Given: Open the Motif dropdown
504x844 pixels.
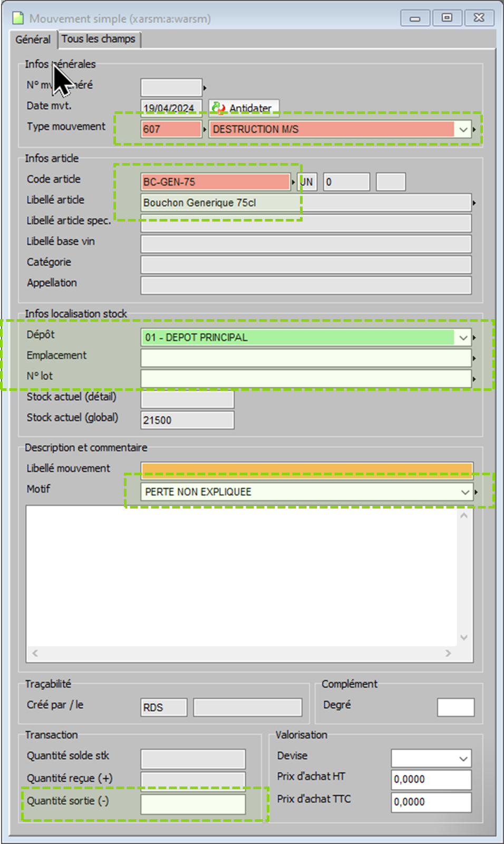Looking at the screenshot, I should pyautogui.click(x=465, y=492).
